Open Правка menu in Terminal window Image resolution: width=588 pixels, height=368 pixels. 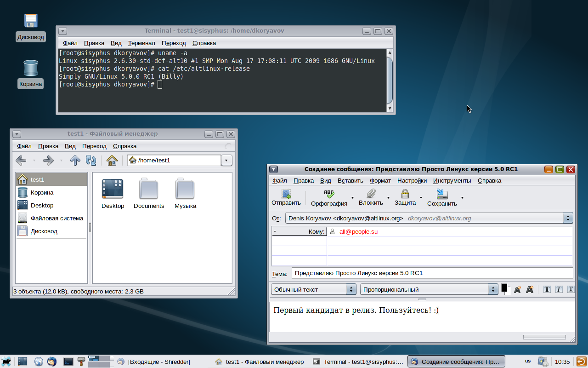tap(94, 43)
